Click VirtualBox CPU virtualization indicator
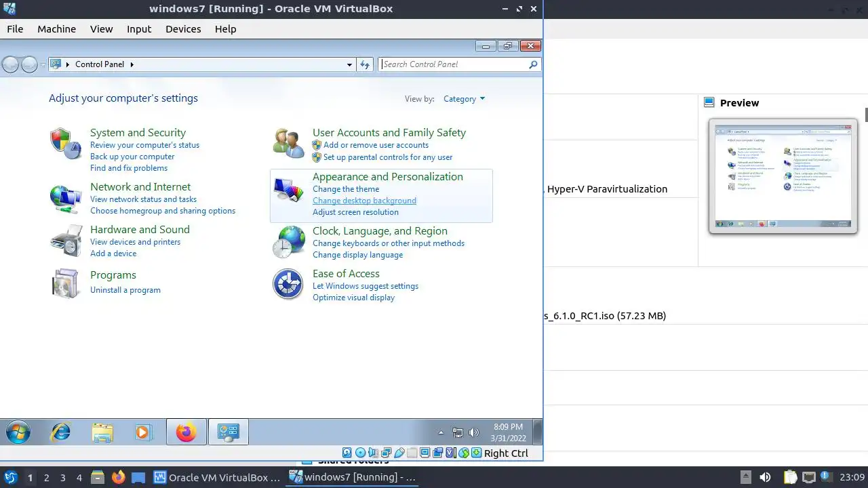The height and width of the screenshot is (488, 868). pos(450,453)
